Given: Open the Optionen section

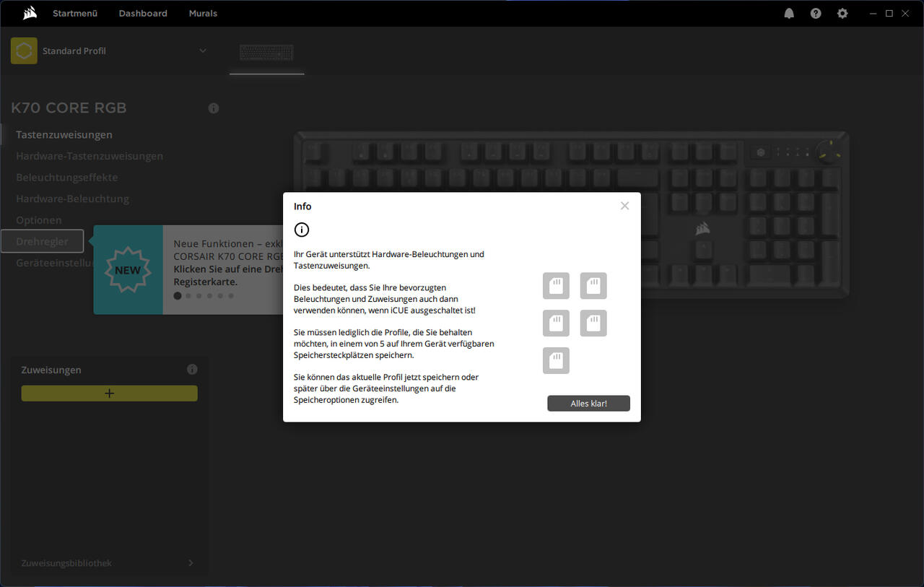Looking at the screenshot, I should click(x=39, y=219).
